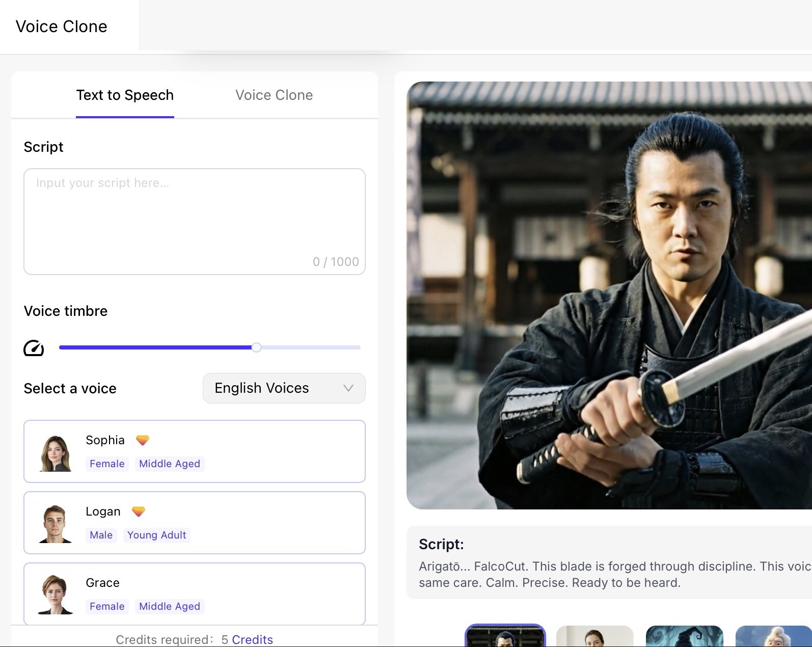Click Logan's premium diamond icon
This screenshot has width=812, height=647.
coord(139,511)
